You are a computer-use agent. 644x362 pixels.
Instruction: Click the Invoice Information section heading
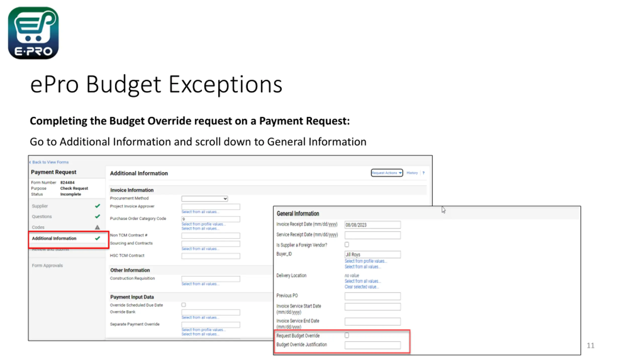click(132, 190)
